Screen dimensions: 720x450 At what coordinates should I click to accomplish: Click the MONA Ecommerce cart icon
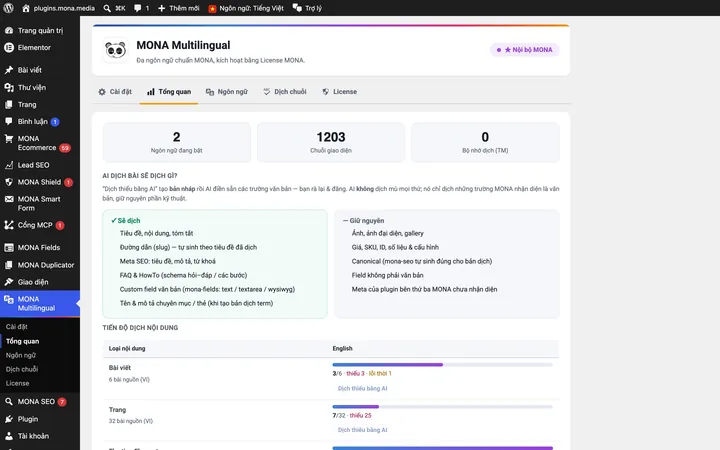coord(9,139)
